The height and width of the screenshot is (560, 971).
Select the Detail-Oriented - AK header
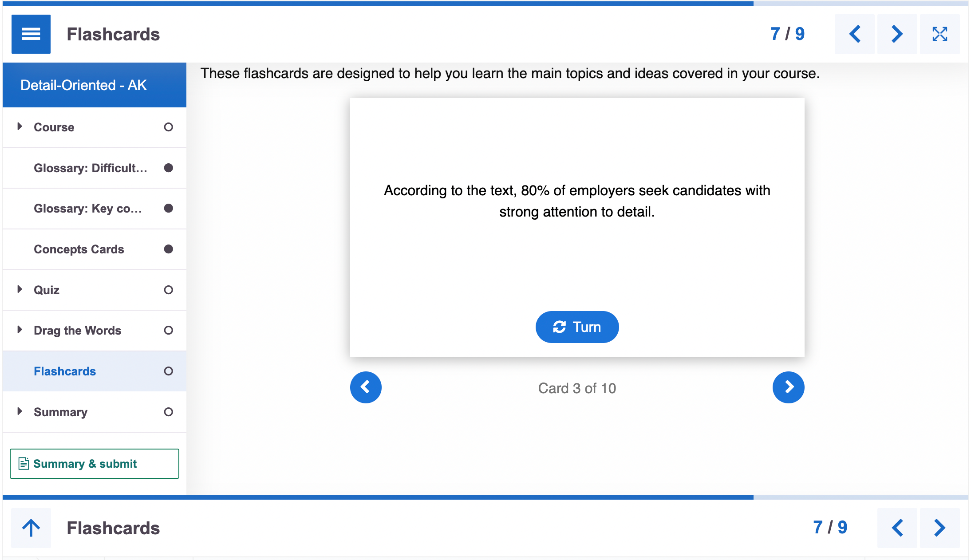pos(83,85)
